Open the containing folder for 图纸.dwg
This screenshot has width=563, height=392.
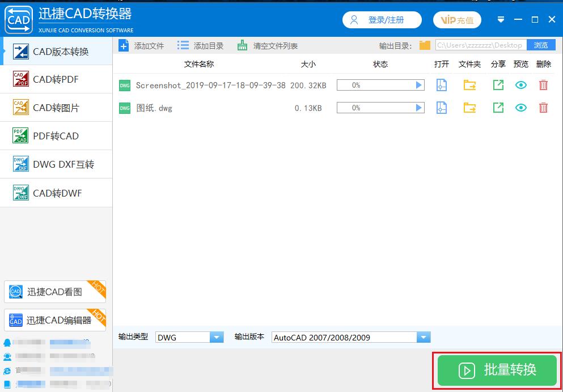coord(469,108)
